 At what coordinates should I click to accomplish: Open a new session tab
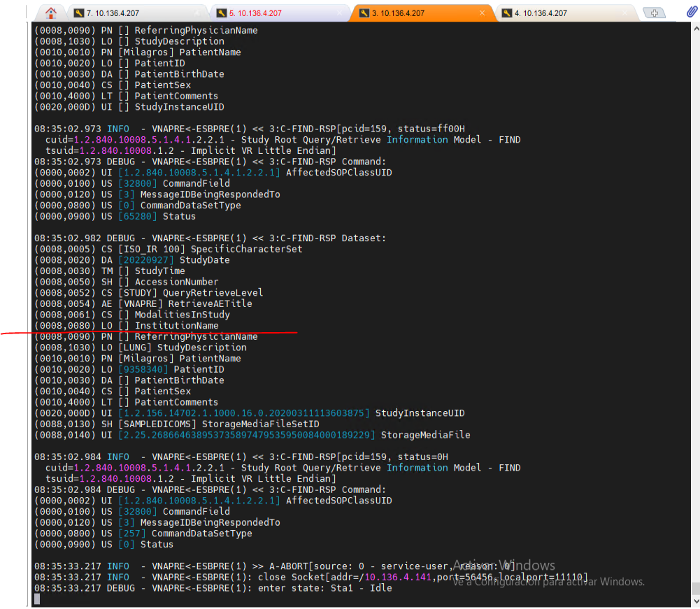pyautogui.click(x=654, y=13)
